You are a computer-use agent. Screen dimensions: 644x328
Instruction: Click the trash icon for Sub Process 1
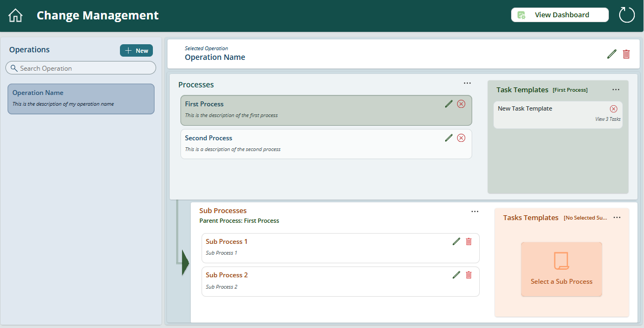pyautogui.click(x=468, y=242)
